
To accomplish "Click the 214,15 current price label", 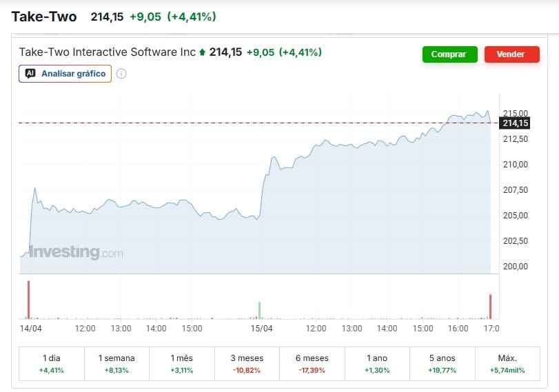I will pyautogui.click(x=516, y=123).
